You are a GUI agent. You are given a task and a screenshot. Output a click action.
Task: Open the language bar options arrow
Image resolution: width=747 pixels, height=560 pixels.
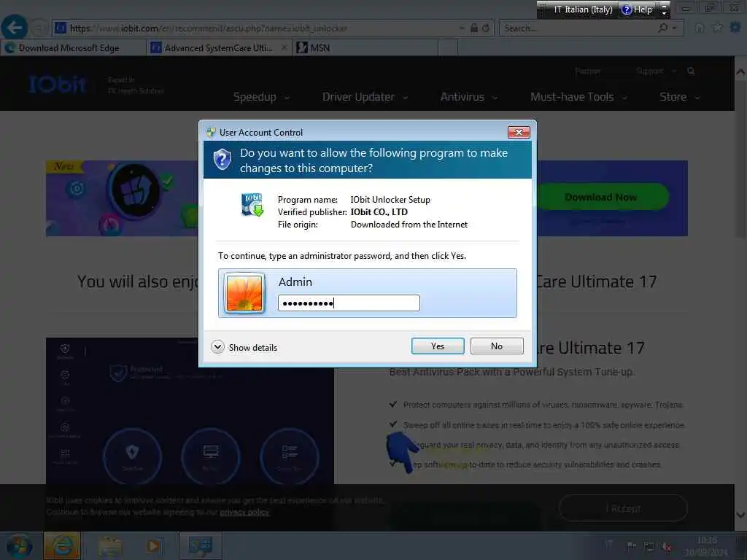click(x=664, y=9)
